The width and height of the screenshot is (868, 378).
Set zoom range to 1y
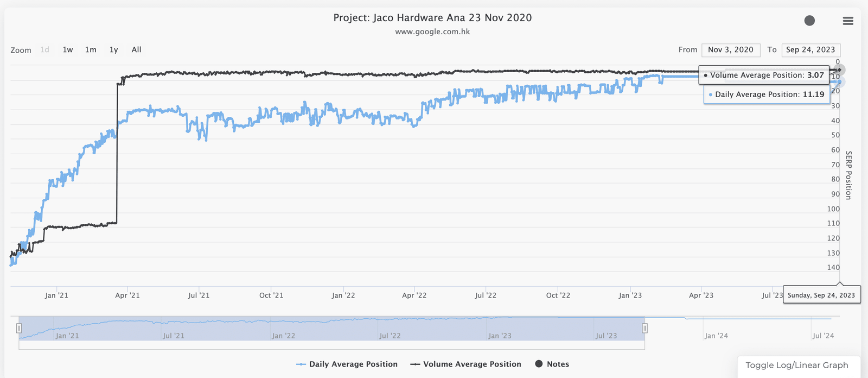click(113, 50)
